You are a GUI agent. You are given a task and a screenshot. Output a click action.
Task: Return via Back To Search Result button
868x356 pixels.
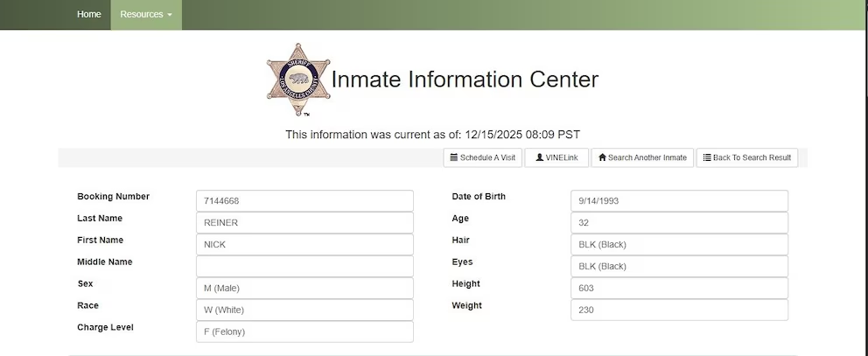click(746, 157)
